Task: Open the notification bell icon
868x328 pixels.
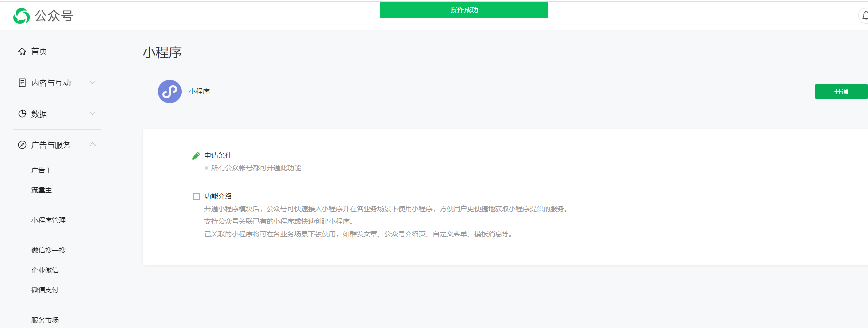Action: [x=864, y=16]
